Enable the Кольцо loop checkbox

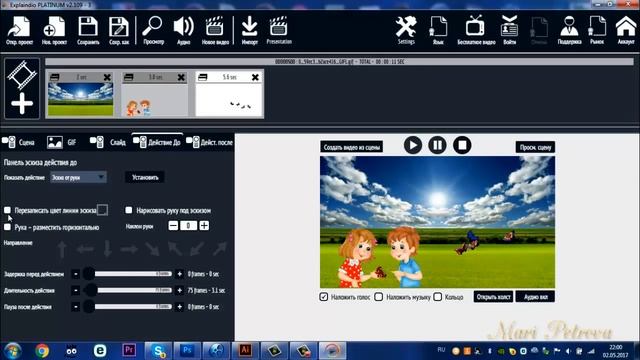(438, 297)
